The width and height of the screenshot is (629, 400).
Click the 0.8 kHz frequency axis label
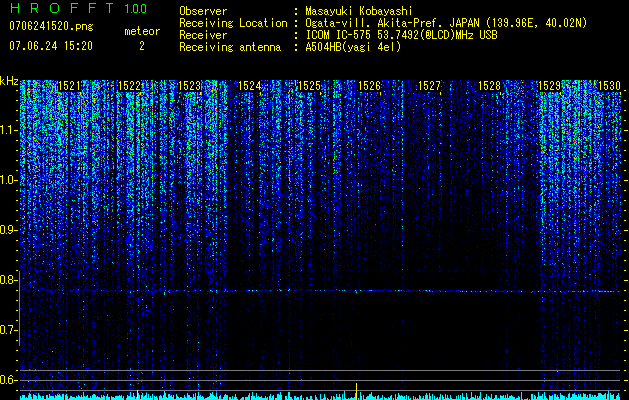point(8,280)
